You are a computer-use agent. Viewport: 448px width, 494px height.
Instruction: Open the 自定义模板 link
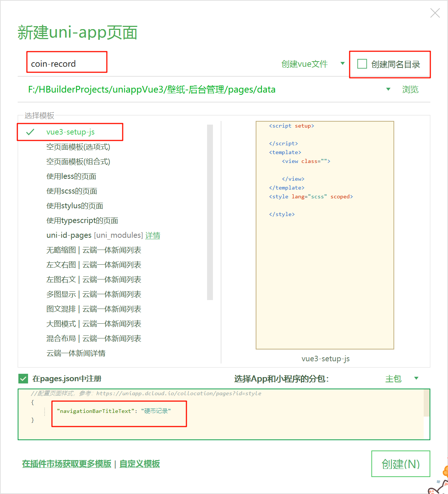tap(140, 464)
